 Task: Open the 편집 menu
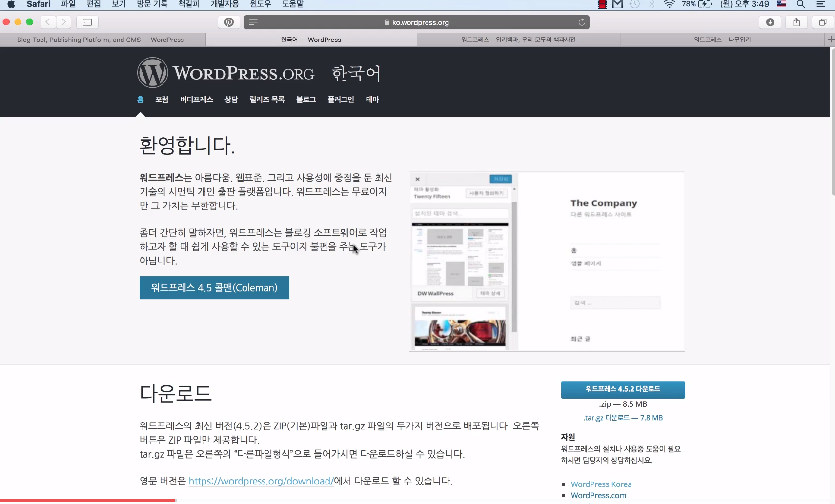click(94, 4)
